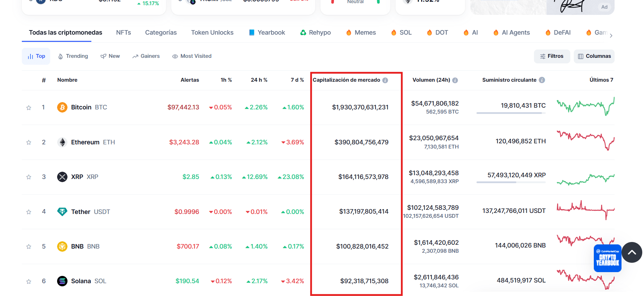Sort by the Nombre column header
This screenshot has height=296, width=644.
coord(67,80)
